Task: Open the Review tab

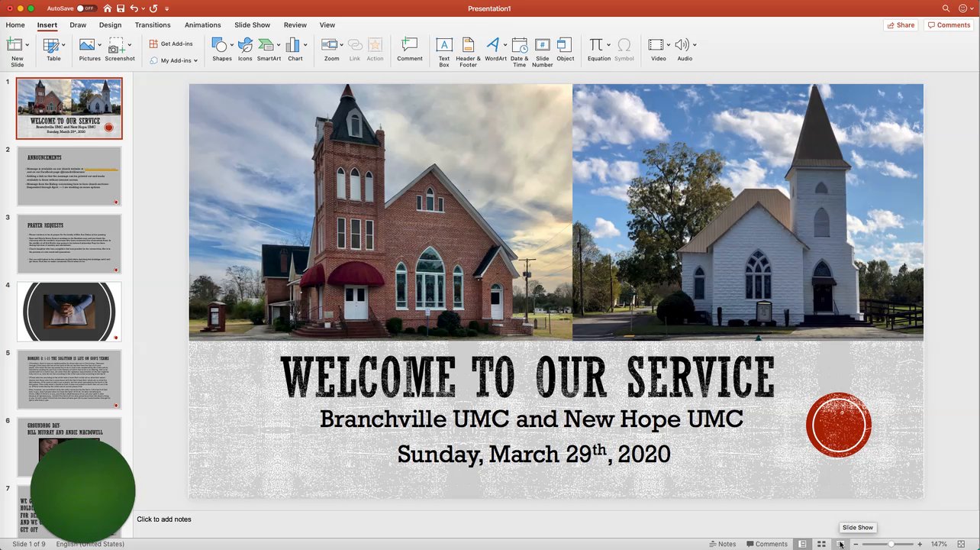Action: [x=295, y=25]
